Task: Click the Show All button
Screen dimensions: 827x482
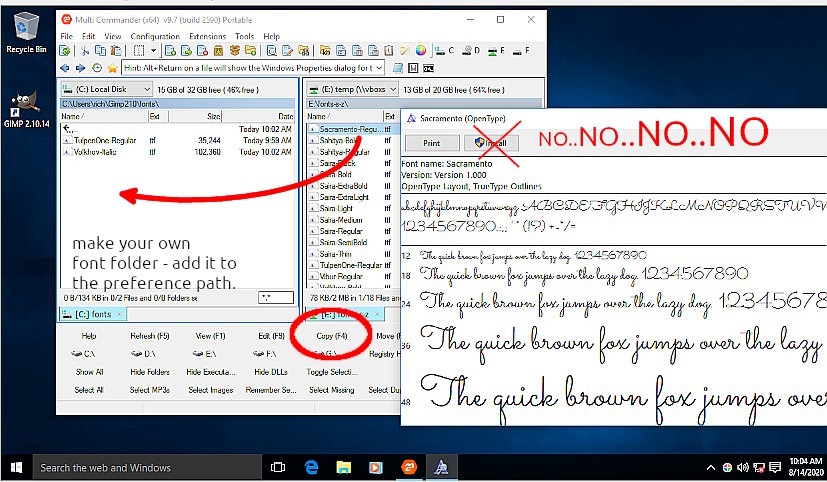Action: pos(89,372)
